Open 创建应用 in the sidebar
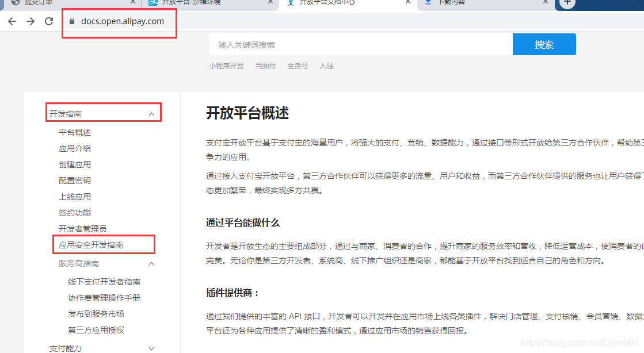The width and height of the screenshot is (644, 353). 75,164
